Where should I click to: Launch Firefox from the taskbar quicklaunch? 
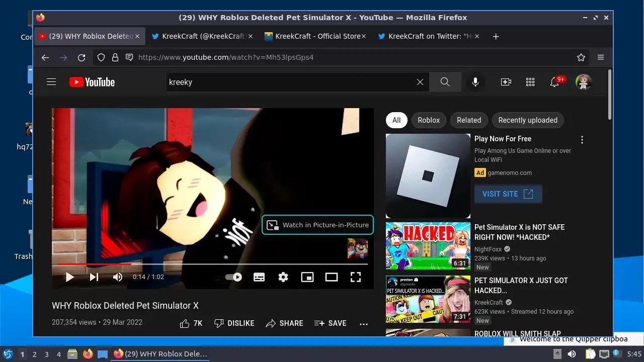pos(88,354)
